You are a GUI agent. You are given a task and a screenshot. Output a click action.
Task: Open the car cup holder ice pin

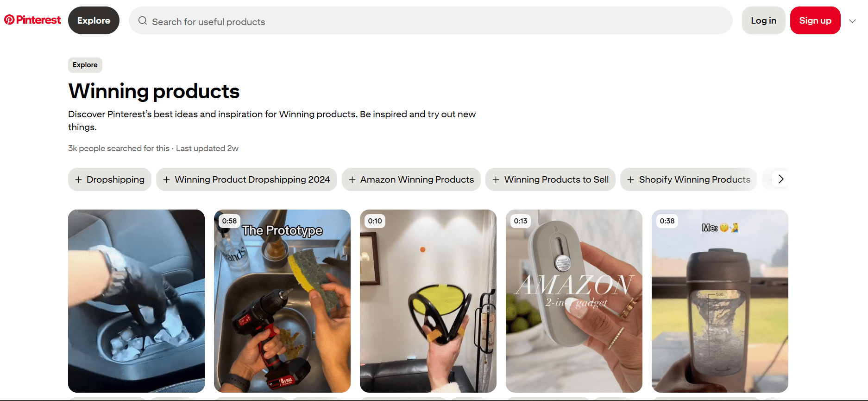[136, 301]
